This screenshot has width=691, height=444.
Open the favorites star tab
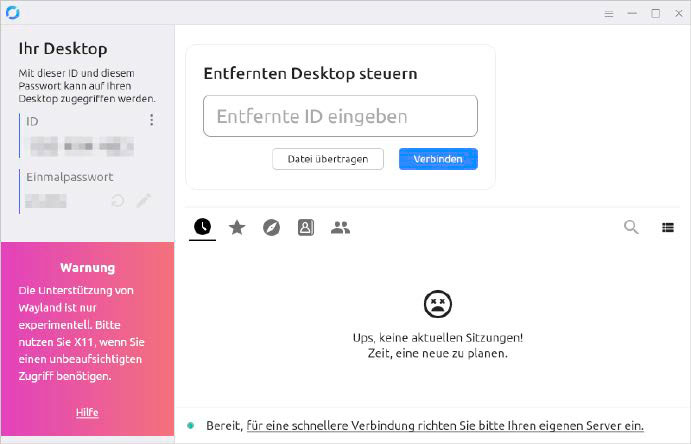point(237,228)
